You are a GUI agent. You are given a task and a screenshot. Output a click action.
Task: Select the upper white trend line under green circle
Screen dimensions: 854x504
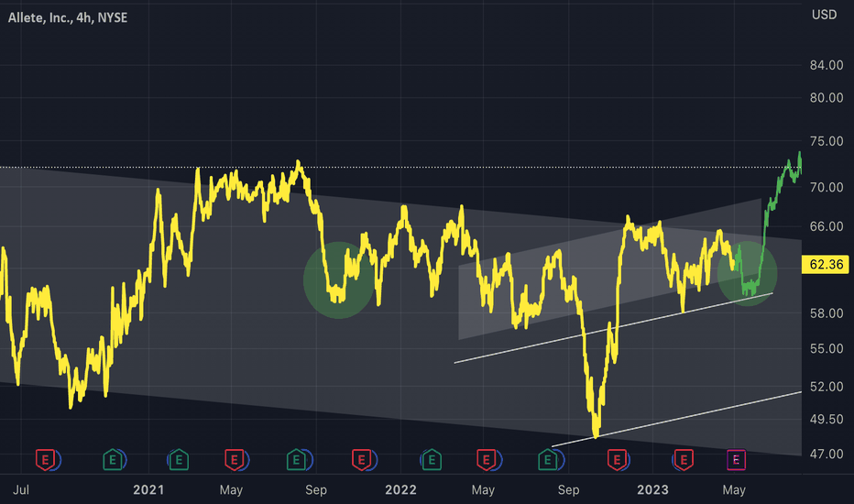613,328
